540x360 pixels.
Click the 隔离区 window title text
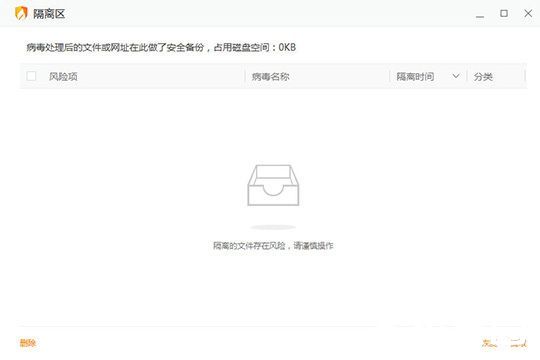(49, 14)
